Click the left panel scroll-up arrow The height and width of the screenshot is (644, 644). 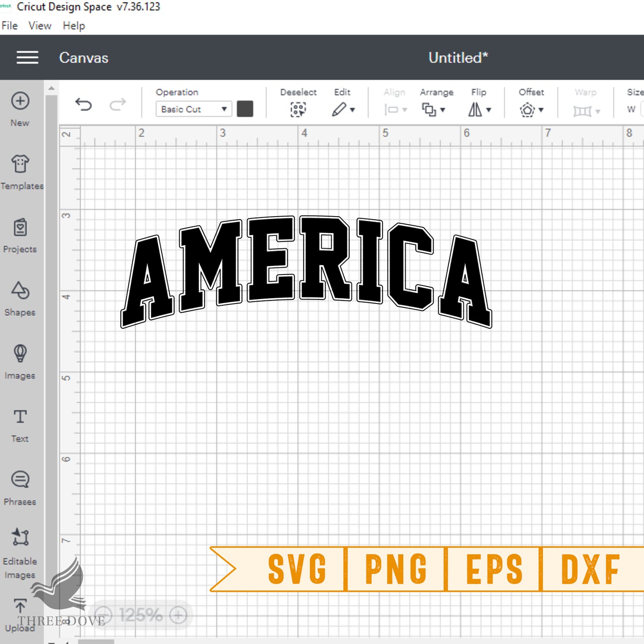pos(51,88)
